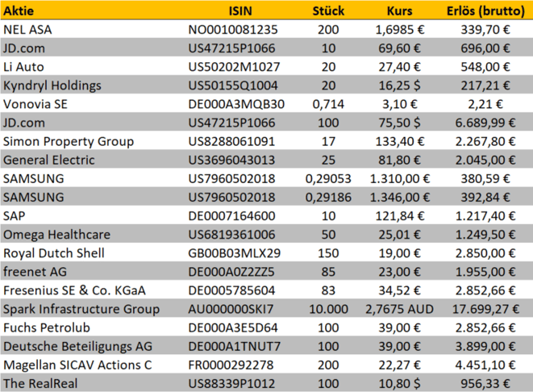
Task: Click the price 2,7675 AUD
Action: [399, 309]
